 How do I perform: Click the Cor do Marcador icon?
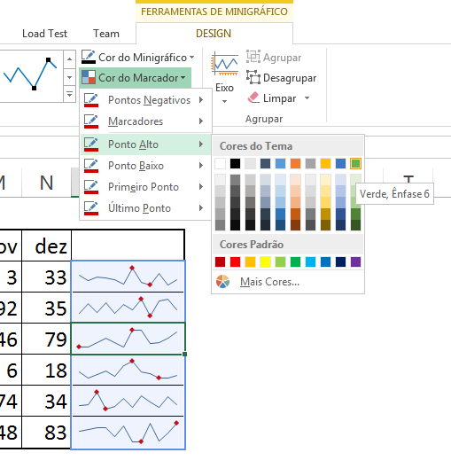pos(89,77)
